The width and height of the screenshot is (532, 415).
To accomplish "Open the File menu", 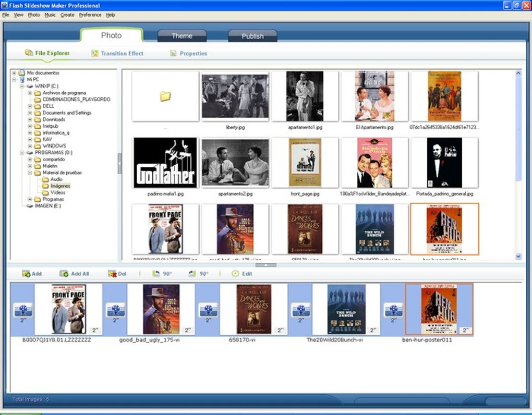I will pyautogui.click(x=6, y=15).
